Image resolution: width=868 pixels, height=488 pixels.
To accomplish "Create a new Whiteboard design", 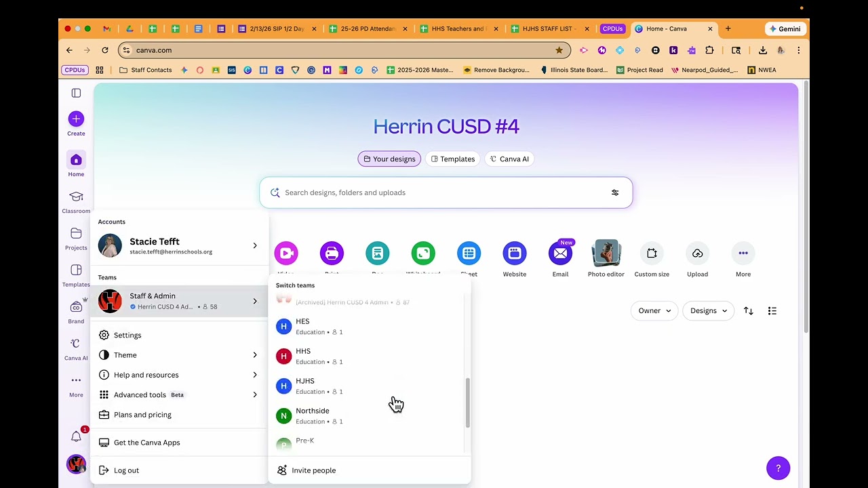I will 423,253.
